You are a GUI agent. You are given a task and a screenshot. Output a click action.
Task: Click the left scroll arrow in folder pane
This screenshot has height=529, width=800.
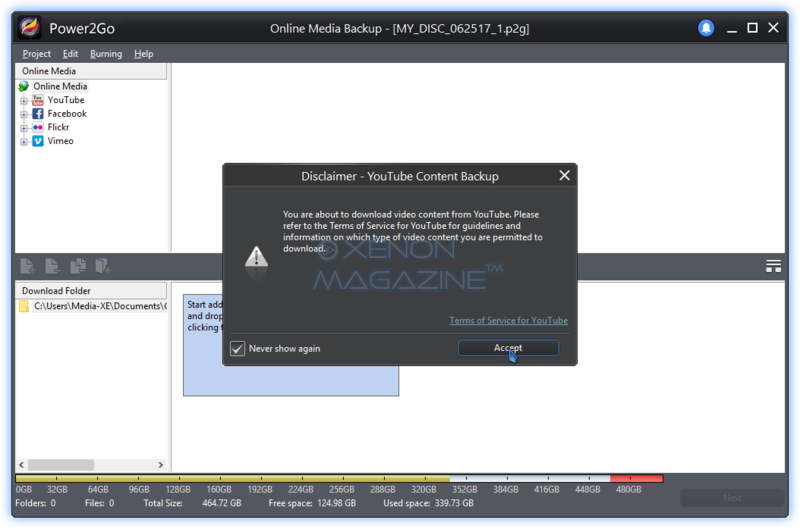(x=21, y=465)
